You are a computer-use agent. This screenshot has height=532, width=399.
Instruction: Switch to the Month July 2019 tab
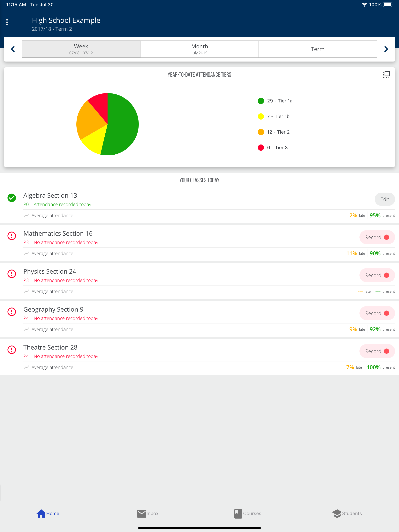199,49
